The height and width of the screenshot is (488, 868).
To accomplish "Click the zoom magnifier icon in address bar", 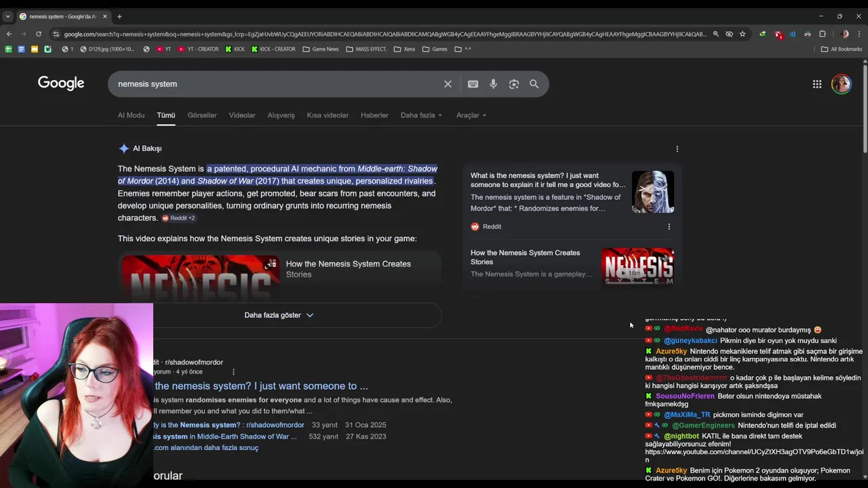I will click(715, 34).
